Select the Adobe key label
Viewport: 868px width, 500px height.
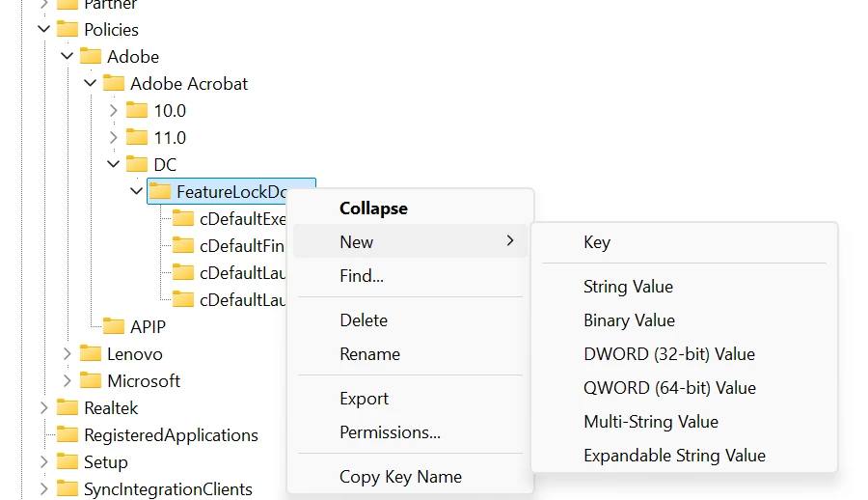[133, 57]
